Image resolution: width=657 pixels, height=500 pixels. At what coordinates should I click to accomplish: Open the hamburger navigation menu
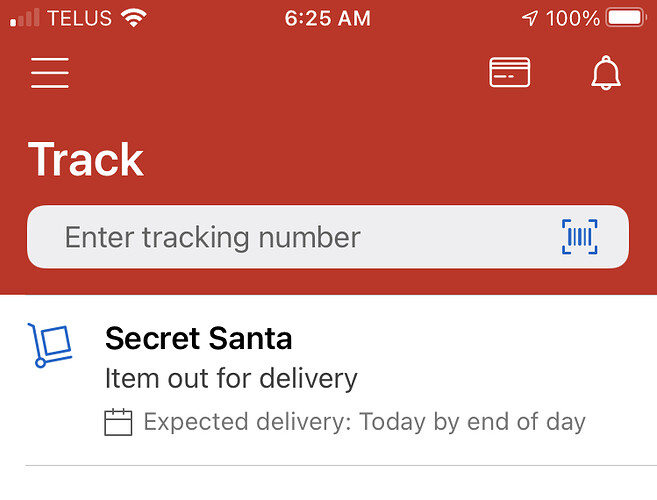tap(49, 73)
